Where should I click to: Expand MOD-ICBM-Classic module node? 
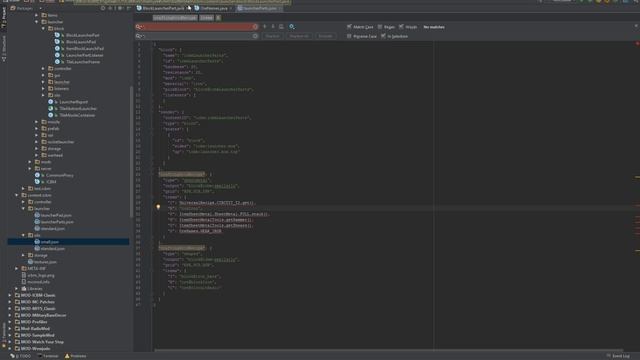10,295
